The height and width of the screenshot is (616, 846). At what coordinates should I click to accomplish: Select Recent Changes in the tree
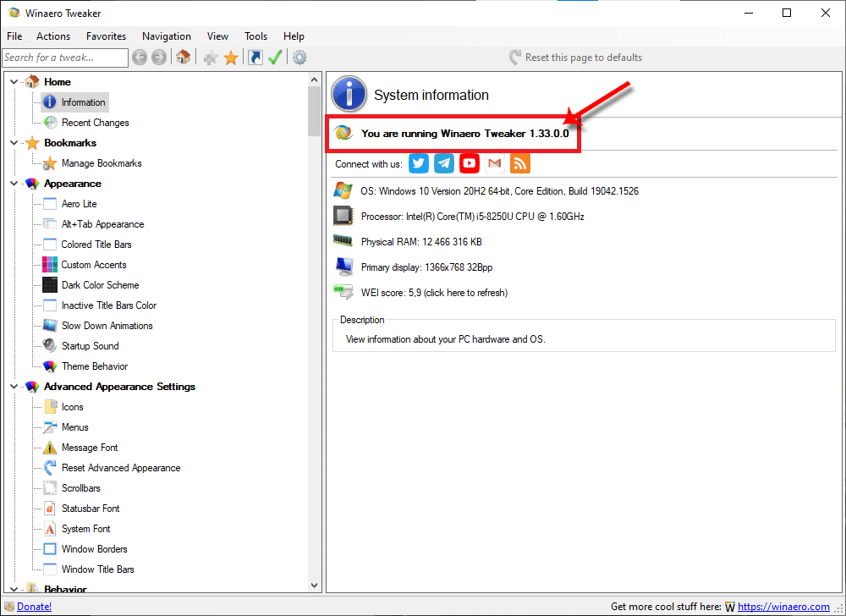point(96,123)
